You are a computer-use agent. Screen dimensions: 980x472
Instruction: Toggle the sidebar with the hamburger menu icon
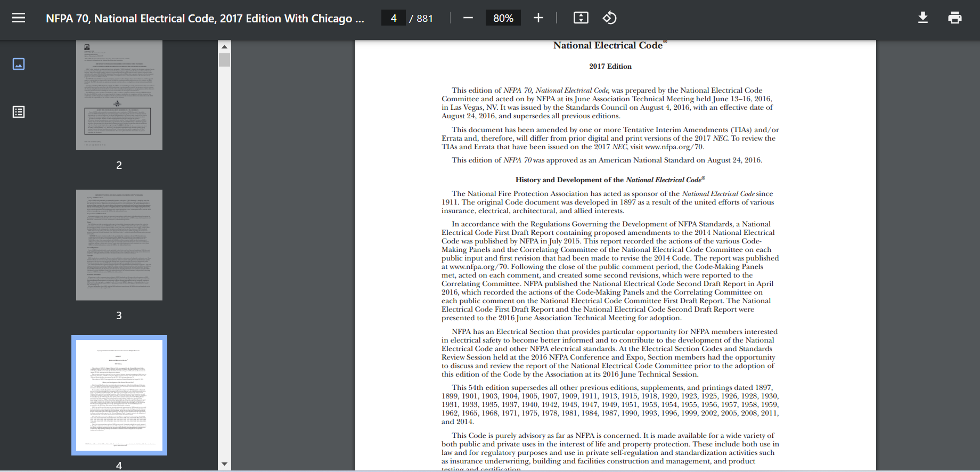pyautogui.click(x=19, y=18)
